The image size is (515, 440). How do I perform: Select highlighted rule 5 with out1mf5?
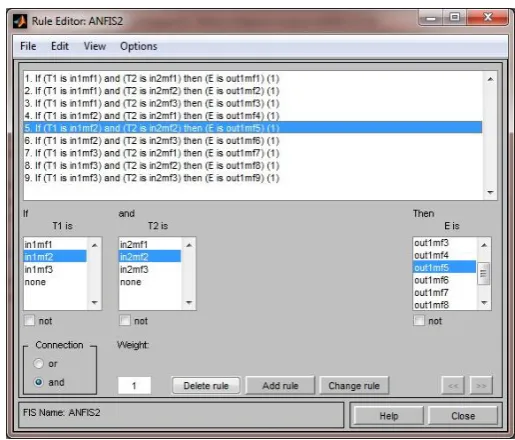pyautogui.click(x=253, y=128)
